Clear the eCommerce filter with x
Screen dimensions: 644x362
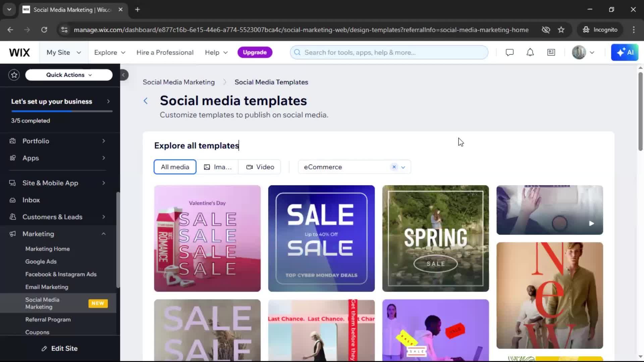[x=394, y=167]
